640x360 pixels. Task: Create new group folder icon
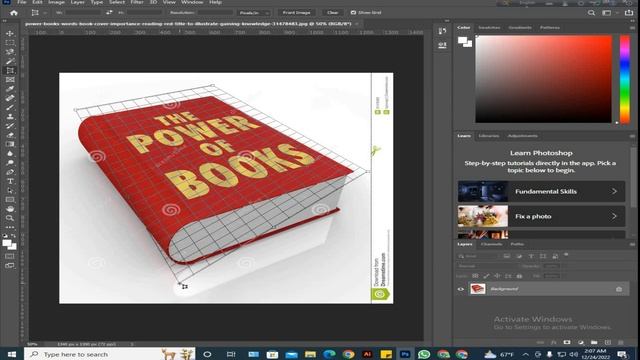[594, 342]
